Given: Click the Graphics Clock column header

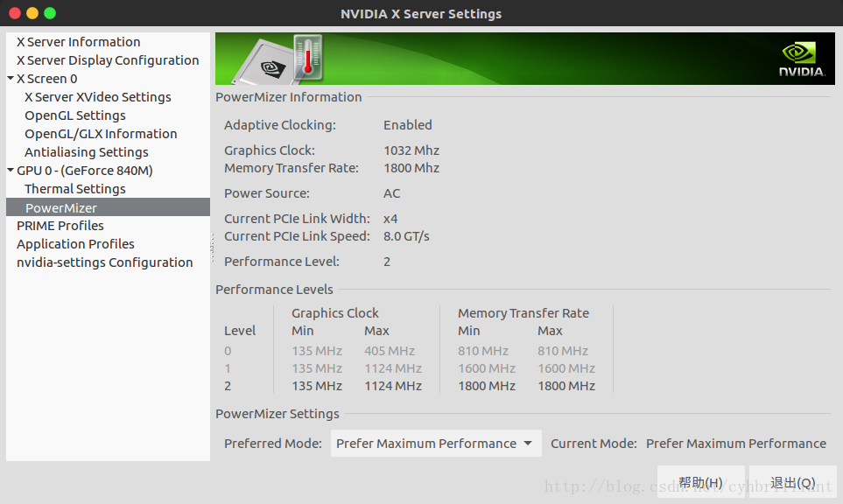Looking at the screenshot, I should (335, 313).
